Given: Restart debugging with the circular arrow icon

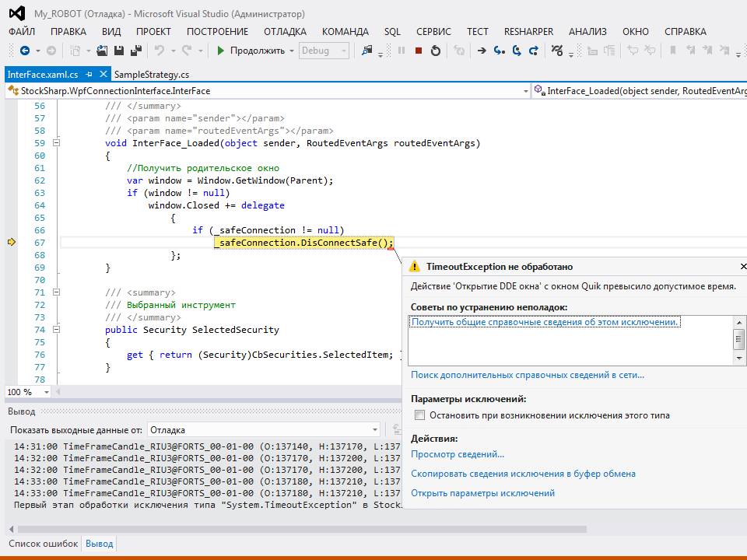Looking at the screenshot, I should pyautogui.click(x=436, y=51).
